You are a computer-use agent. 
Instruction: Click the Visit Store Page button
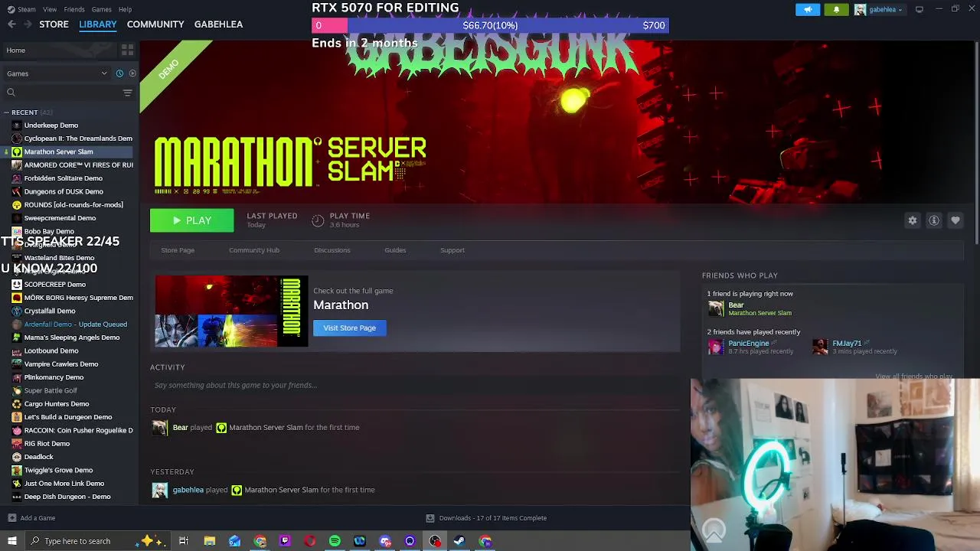(x=350, y=328)
